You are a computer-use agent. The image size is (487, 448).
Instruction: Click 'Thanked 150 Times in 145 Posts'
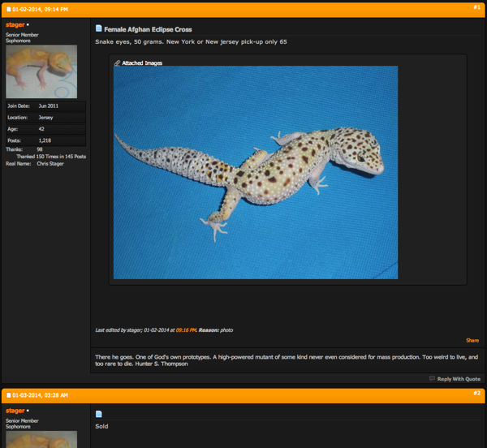click(x=51, y=157)
